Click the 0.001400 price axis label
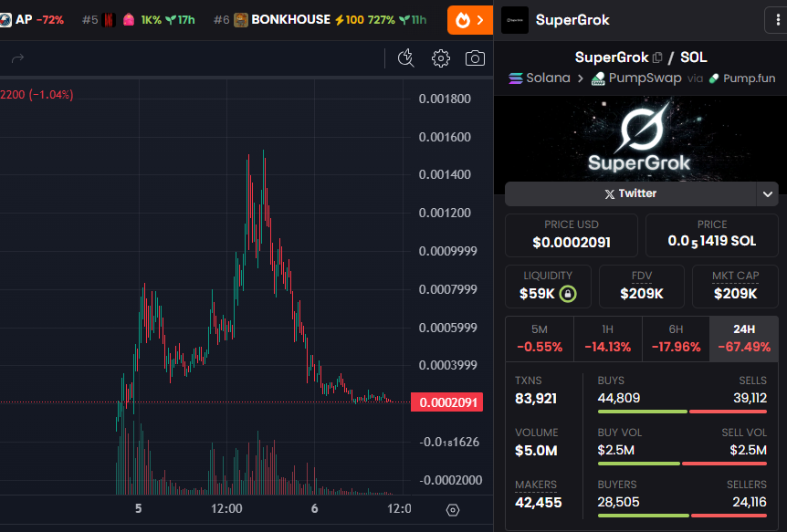The image size is (787, 532). (x=445, y=174)
